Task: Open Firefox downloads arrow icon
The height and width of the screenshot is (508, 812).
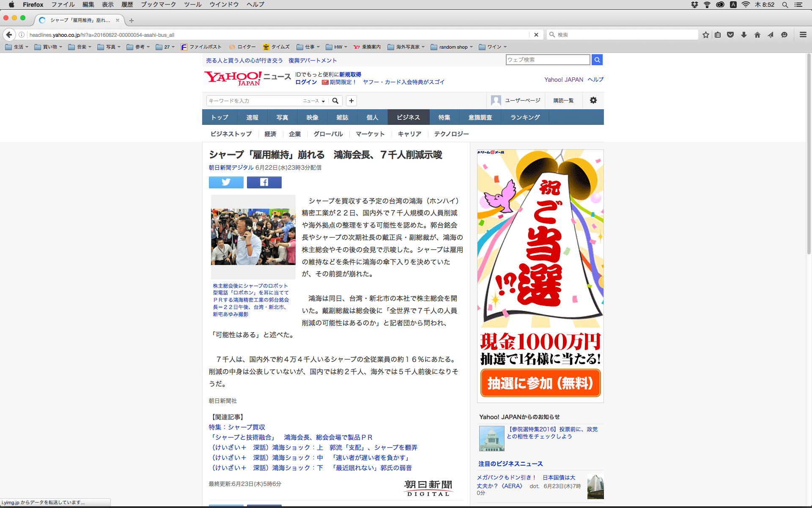Action: point(743,35)
